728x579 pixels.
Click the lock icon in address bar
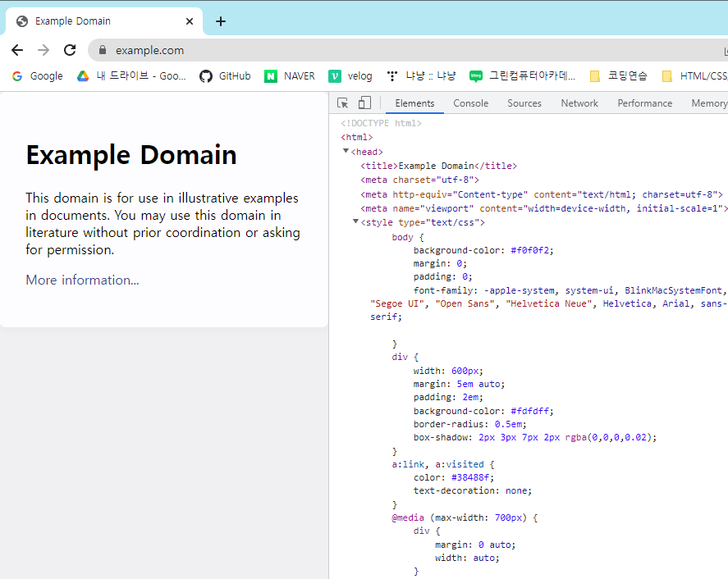(103, 50)
